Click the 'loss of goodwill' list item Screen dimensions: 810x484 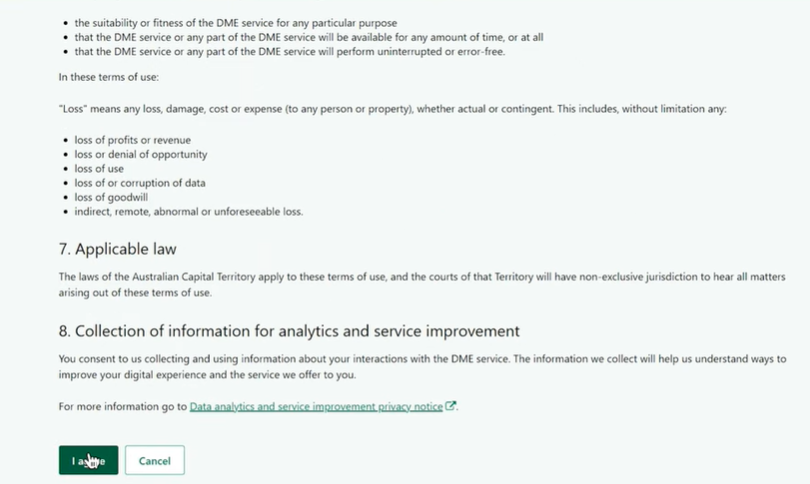coord(111,197)
